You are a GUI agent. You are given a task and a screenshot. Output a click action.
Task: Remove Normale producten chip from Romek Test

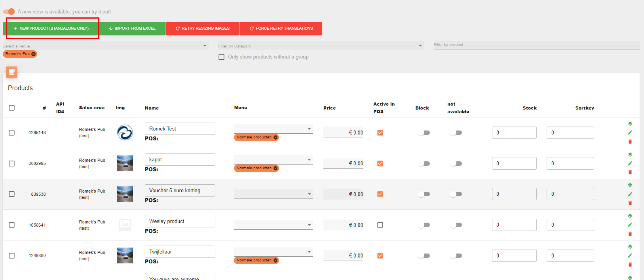275,137
